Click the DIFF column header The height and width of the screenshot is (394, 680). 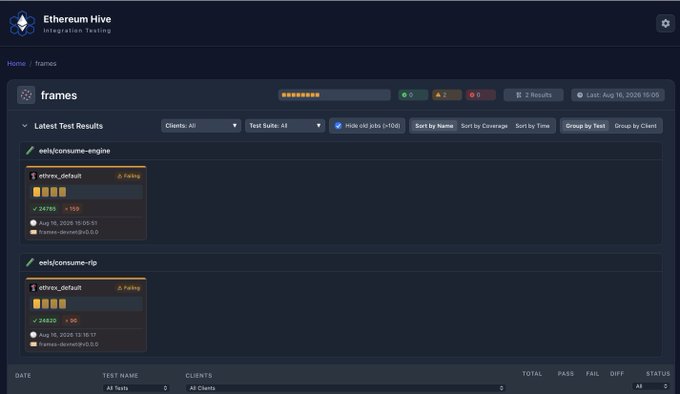pyautogui.click(x=617, y=374)
